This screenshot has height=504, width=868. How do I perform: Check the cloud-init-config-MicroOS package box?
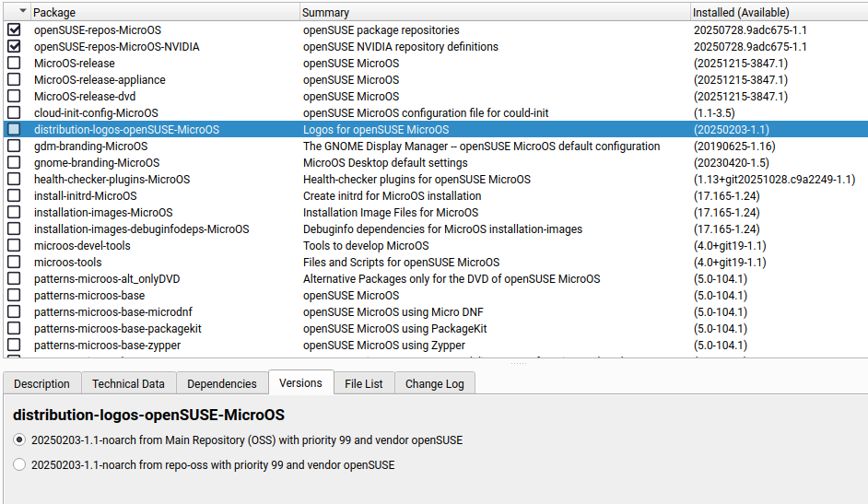[14, 113]
